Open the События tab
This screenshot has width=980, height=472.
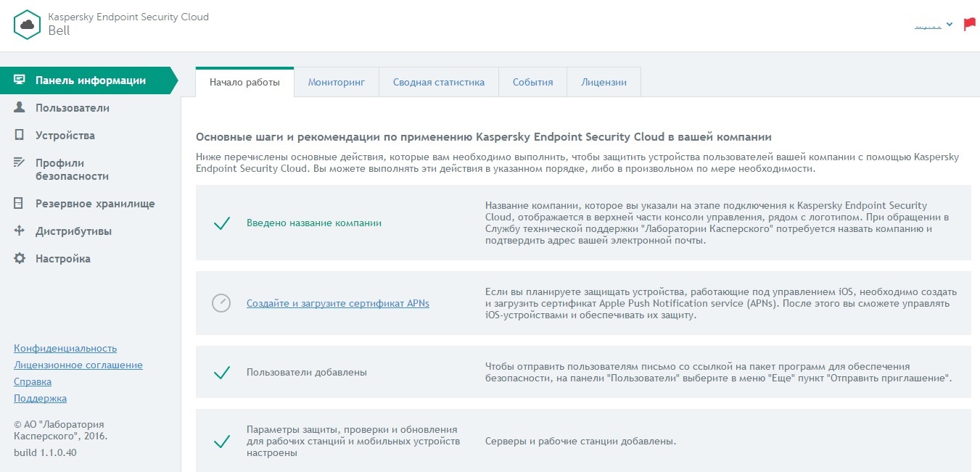coord(533,82)
